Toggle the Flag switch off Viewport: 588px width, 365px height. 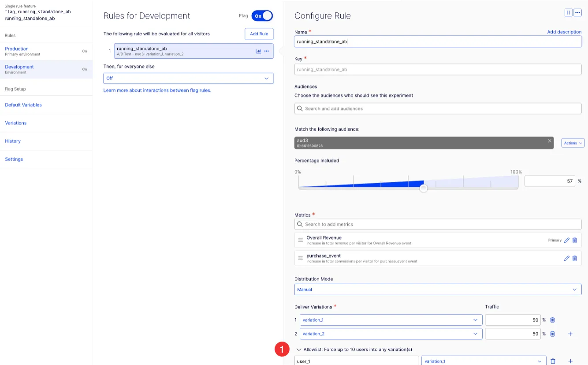coord(262,16)
